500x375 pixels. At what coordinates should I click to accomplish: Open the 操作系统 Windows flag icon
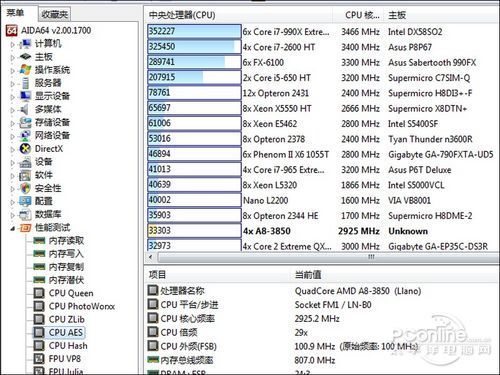25,70
